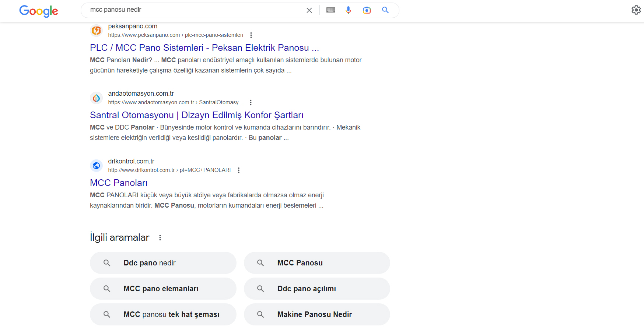The width and height of the screenshot is (644, 328).
Task: Click magnifier icon in Ddc pano açılımı chip
Action: [x=260, y=289]
